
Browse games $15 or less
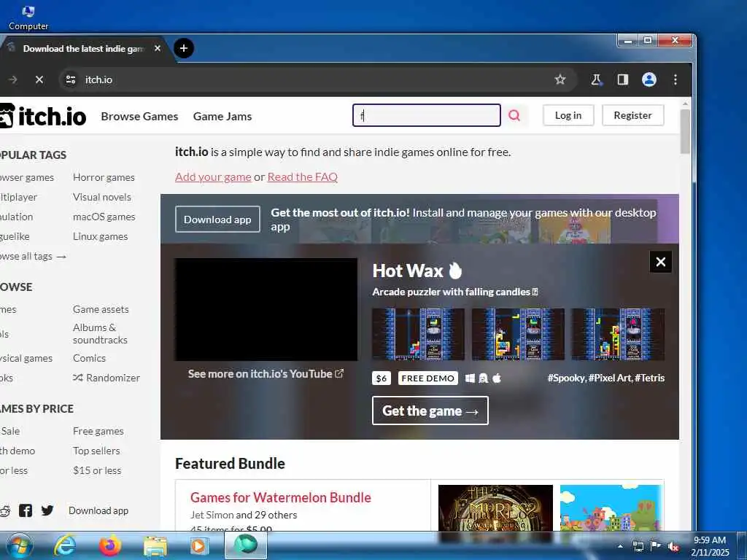97,470
